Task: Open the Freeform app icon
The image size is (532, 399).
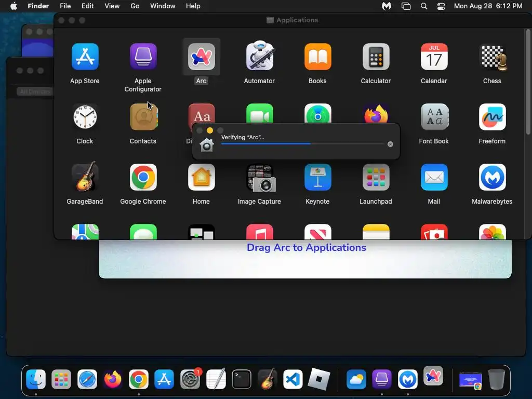Action: [493, 117]
